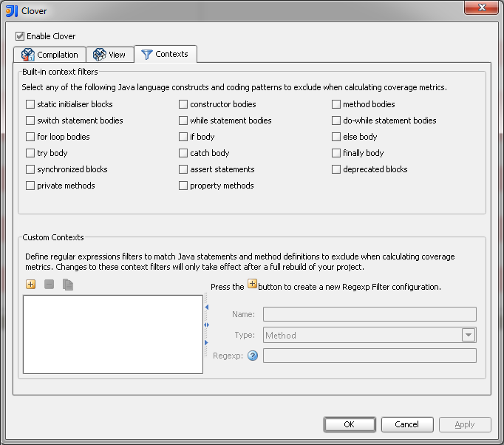Image resolution: width=504 pixels, height=445 pixels.
Task: Click the splitter's left collapse arrow
Action: pyautogui.click(x=206, y=306)
